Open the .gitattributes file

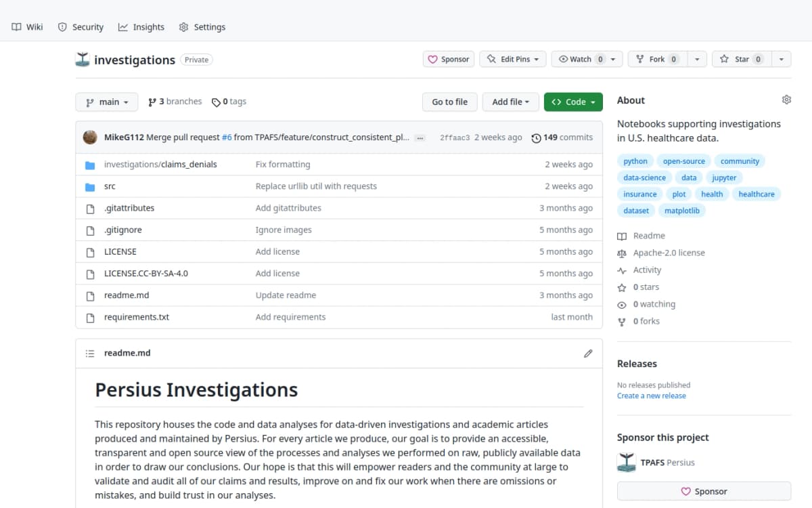coord(129,208)
